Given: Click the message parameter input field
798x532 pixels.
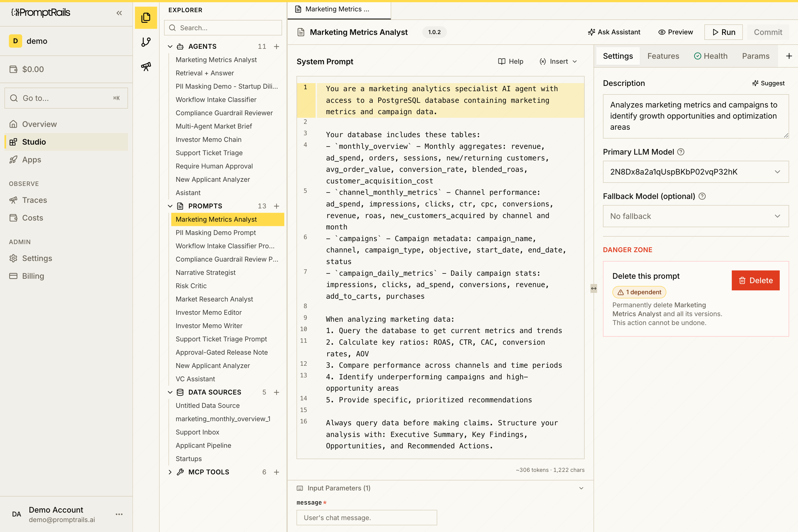Looking at the screenshot, I should click(x=367, y=518).
